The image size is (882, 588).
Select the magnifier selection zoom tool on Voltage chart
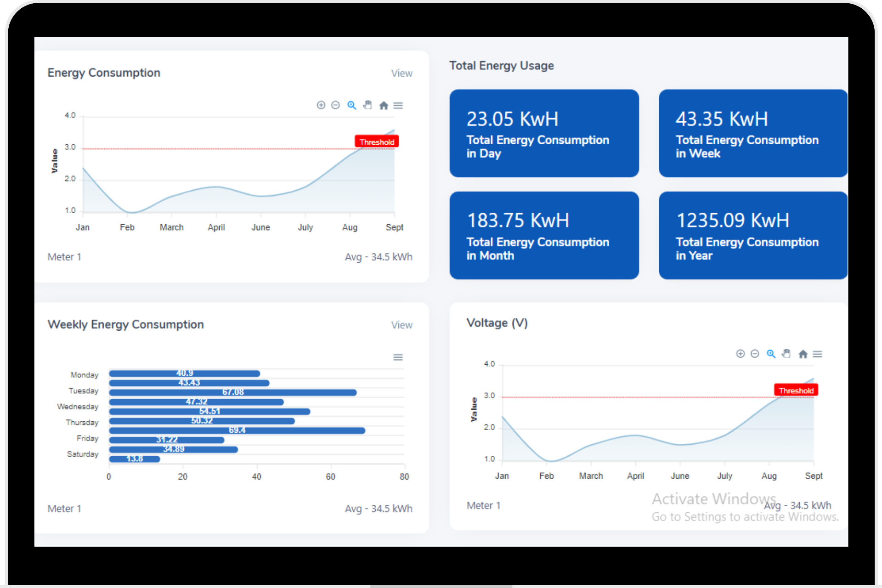(771, 354)
